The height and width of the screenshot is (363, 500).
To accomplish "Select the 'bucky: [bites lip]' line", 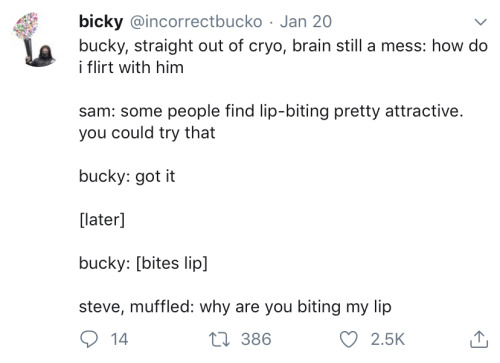I will pyautogui.click(x=143, y=263).
